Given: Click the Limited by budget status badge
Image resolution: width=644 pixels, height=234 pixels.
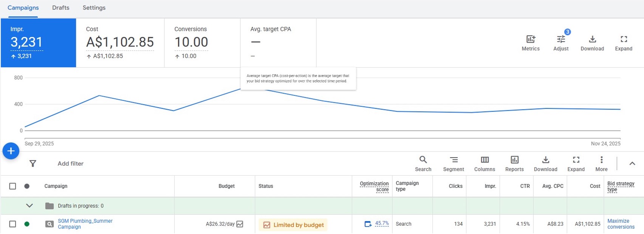Looking at the screenshot, I should click(293, 225).
